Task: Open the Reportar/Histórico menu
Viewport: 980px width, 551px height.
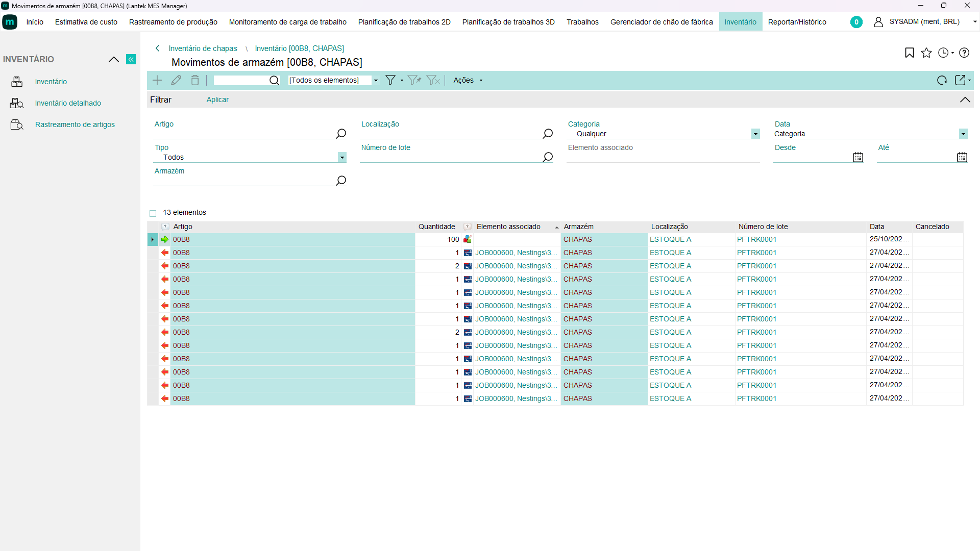Action: (797, 22)
